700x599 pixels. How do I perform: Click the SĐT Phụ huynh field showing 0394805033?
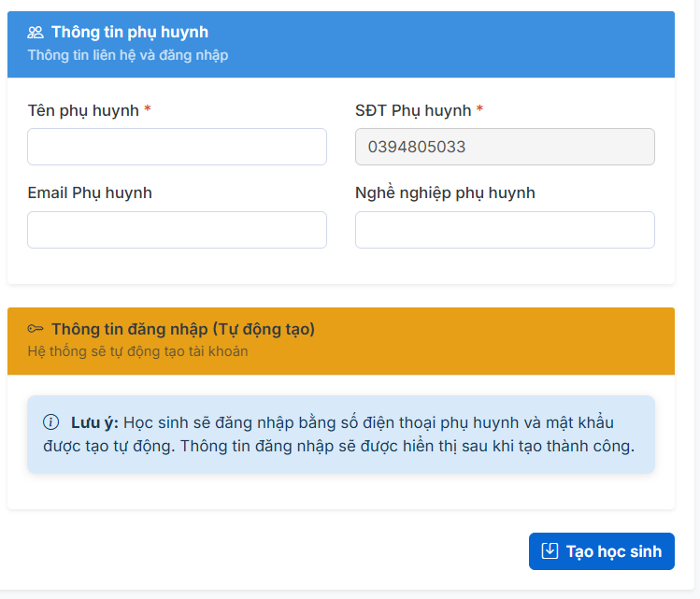[x=505, y=147]
